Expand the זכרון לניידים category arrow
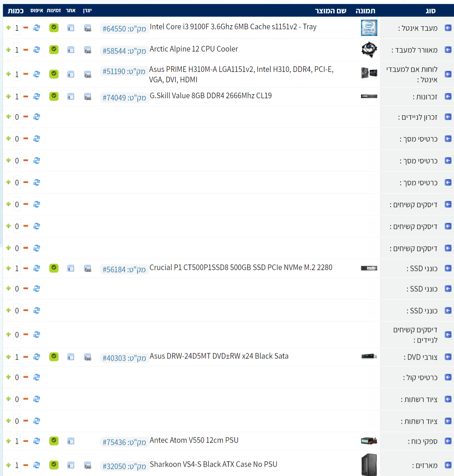454x476 pixels. click(x=448, y=117)
